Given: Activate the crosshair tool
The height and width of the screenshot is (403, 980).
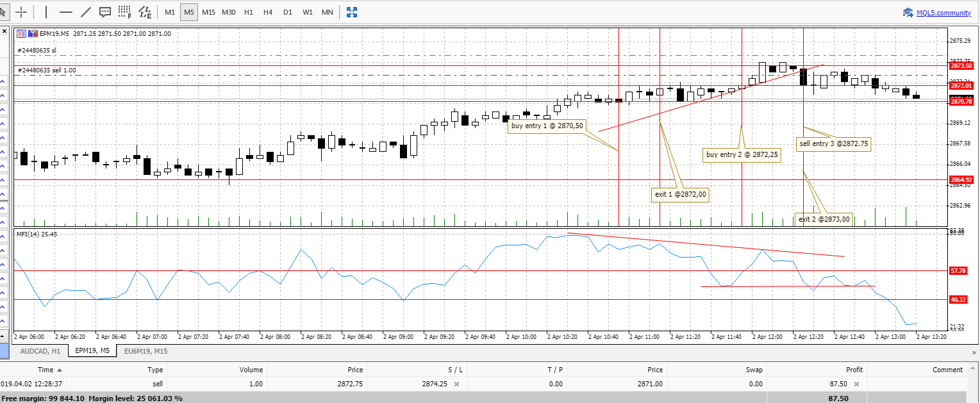Looking at the screenshot, I should [x=21, y=12].
